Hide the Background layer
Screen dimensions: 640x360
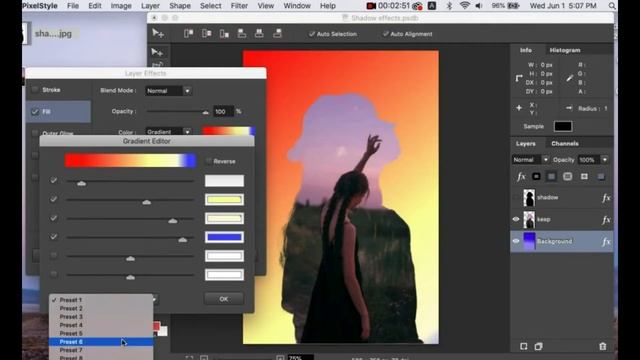[x=516, y=241]
